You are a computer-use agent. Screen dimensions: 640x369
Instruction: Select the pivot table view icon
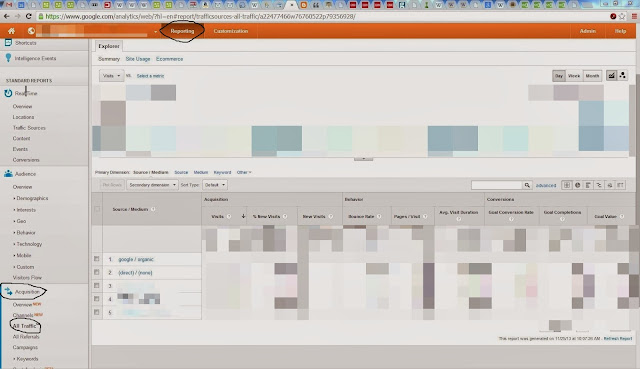[x=620, y=185]
